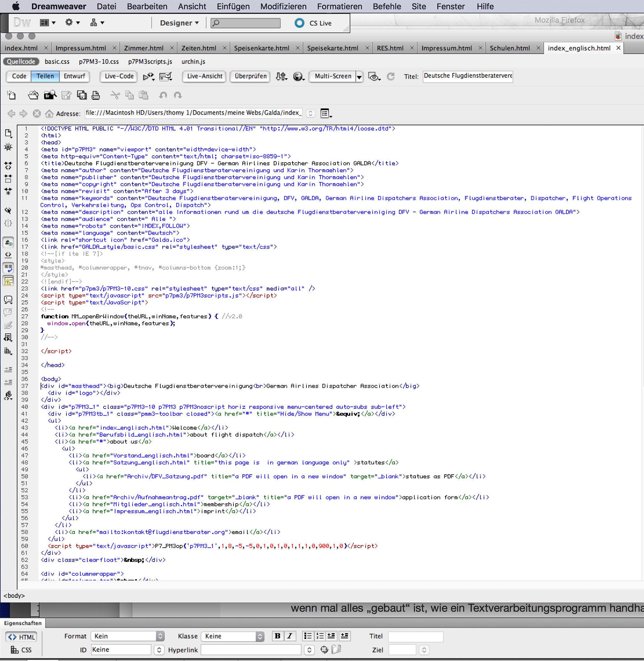Toggle bold formatting in Eigenschaften
This screenshot has width=644, height=661.
pyautogui.click(x=277, y=636)
